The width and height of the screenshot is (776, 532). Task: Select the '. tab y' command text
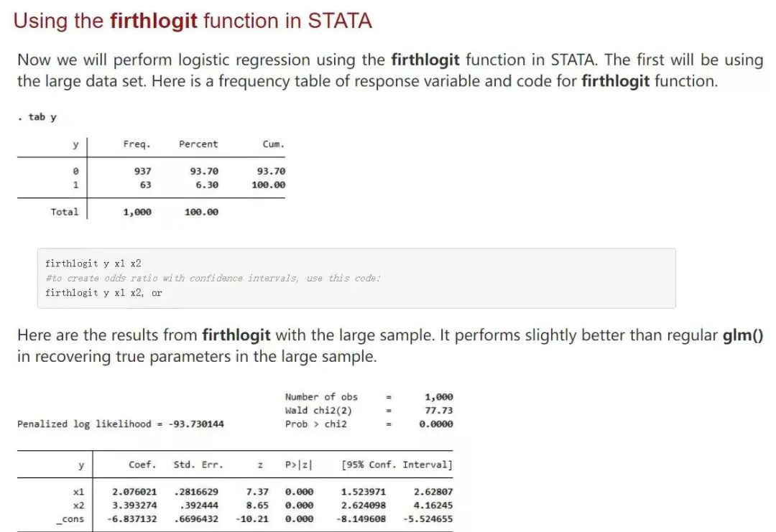(37, 117)
